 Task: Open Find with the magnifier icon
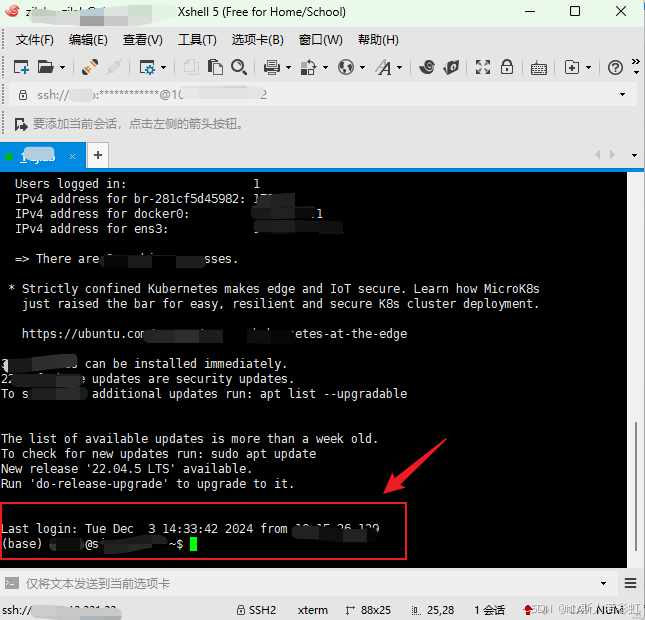239,67
